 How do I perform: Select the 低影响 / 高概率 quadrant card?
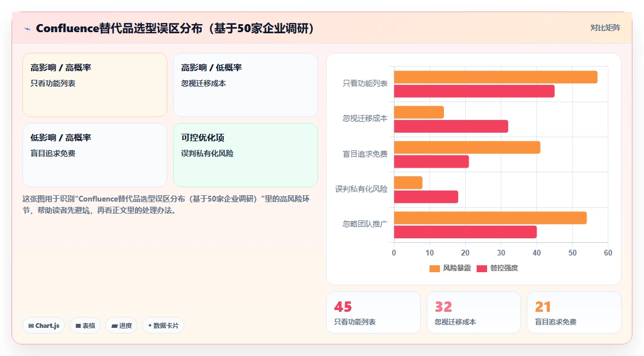(95, 155)
